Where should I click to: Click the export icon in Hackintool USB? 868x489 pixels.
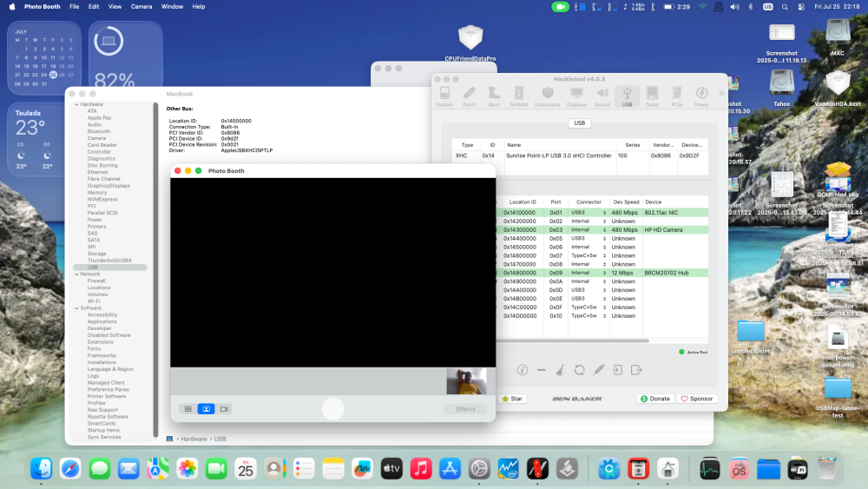tap(636, 370)
